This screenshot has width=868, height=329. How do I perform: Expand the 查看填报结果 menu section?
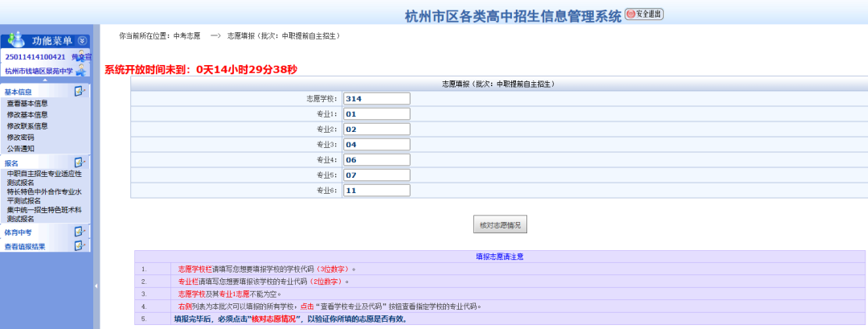[25, 247]
